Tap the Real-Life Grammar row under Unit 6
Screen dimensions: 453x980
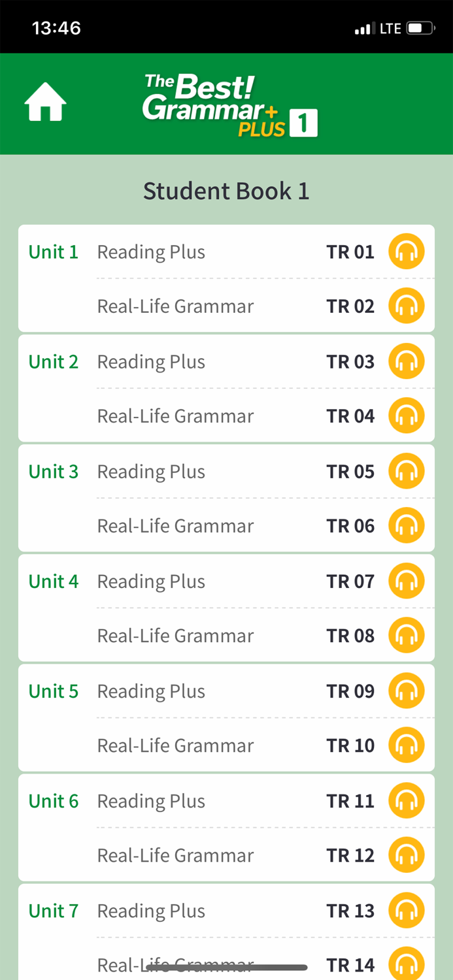click(x=175, y=855)
